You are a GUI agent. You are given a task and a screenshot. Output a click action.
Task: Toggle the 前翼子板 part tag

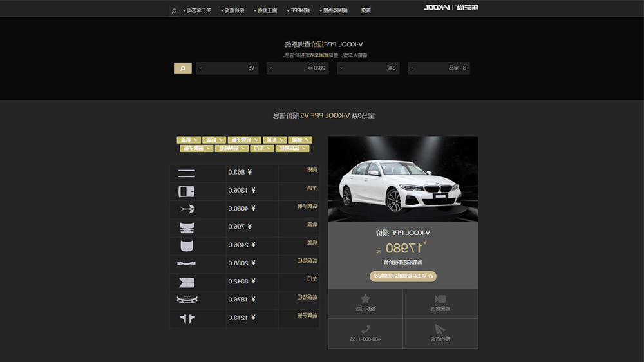(196, 148)
